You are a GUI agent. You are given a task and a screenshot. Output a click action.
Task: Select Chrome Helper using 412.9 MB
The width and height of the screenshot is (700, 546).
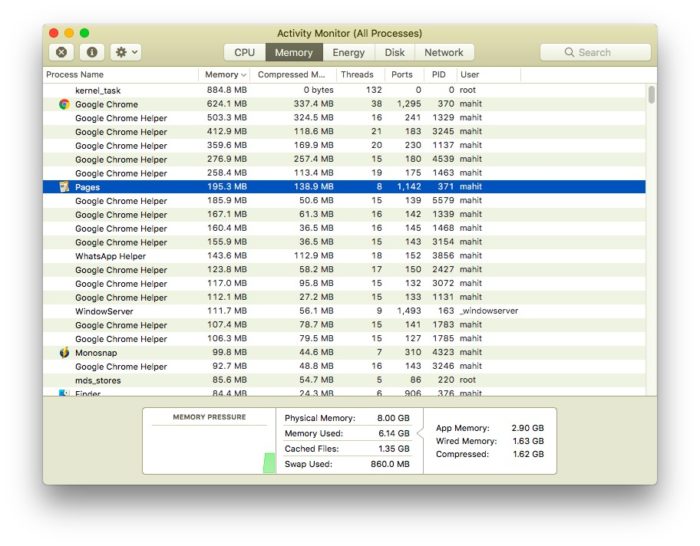[x=344, y=132]
